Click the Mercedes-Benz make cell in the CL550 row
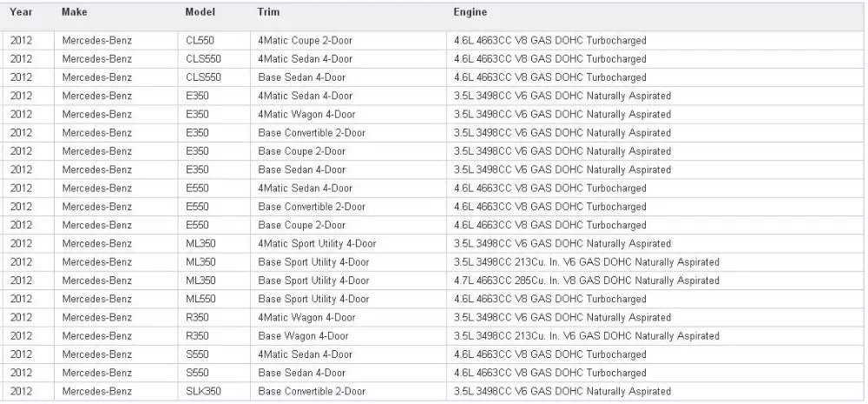Viewport: 868px width, 404px height. pyautogui.click(x=97, y=41)
